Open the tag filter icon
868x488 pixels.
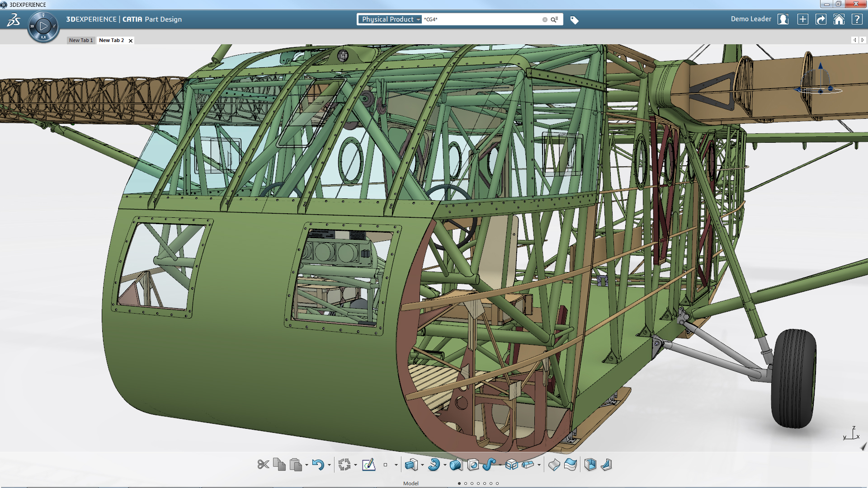(x=574, y=20)
